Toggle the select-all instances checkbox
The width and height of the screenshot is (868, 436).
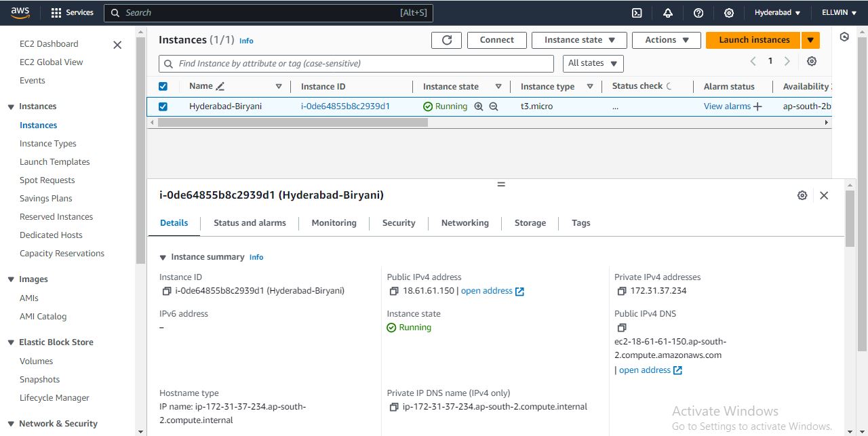tap(163, 86)
